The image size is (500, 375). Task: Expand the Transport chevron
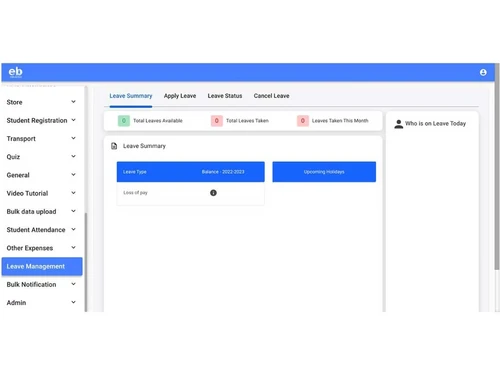point(73,138)
